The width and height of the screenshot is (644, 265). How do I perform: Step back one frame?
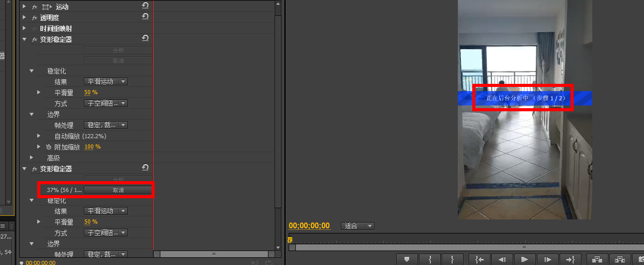pos(502,259)
